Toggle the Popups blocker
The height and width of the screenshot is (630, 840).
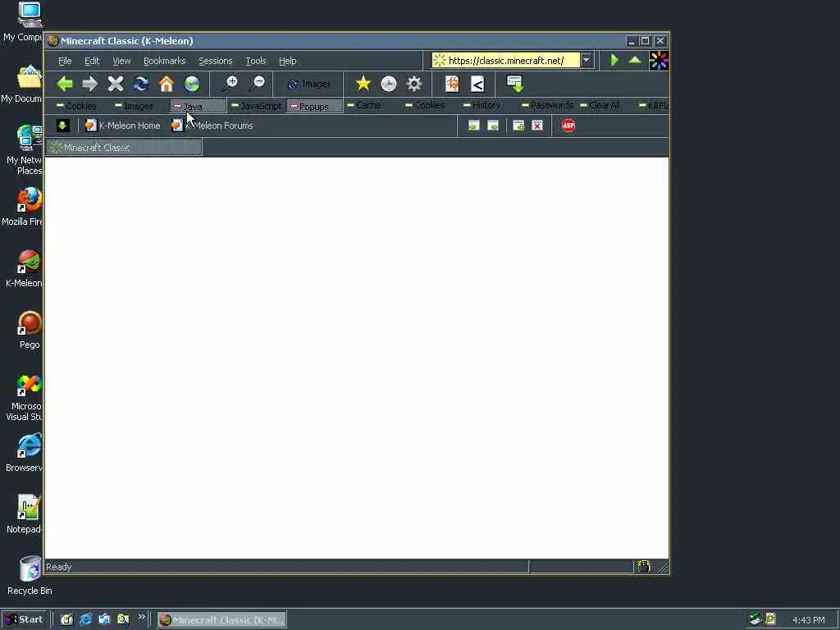coord(314,106)
